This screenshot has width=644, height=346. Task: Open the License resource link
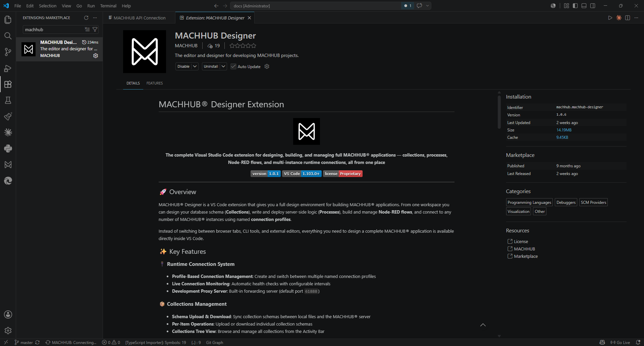pos(521,241)
